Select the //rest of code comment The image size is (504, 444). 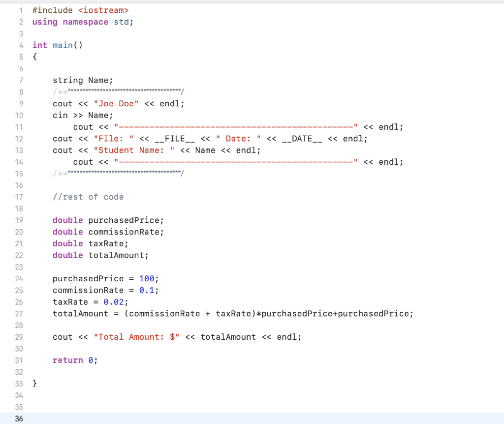[89, 197]
